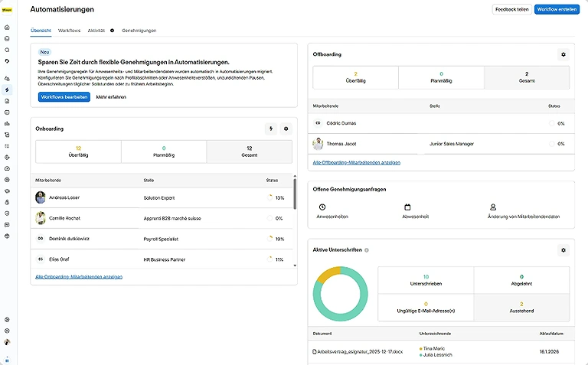Select the Unterschrieben signature count tile
This screenshot has height=365, width=588.
coord(426,280)
